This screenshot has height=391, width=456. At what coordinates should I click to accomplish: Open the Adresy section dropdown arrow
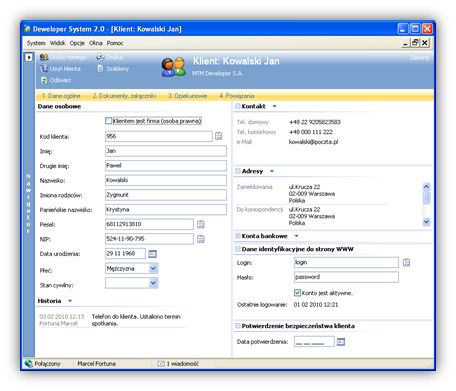coord(272,171)
